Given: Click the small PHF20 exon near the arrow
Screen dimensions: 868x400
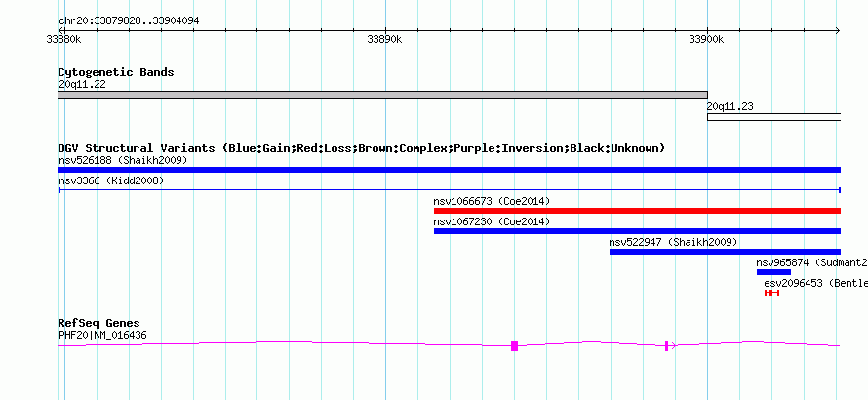Looking at the screenshot, I should click(666, 346).
